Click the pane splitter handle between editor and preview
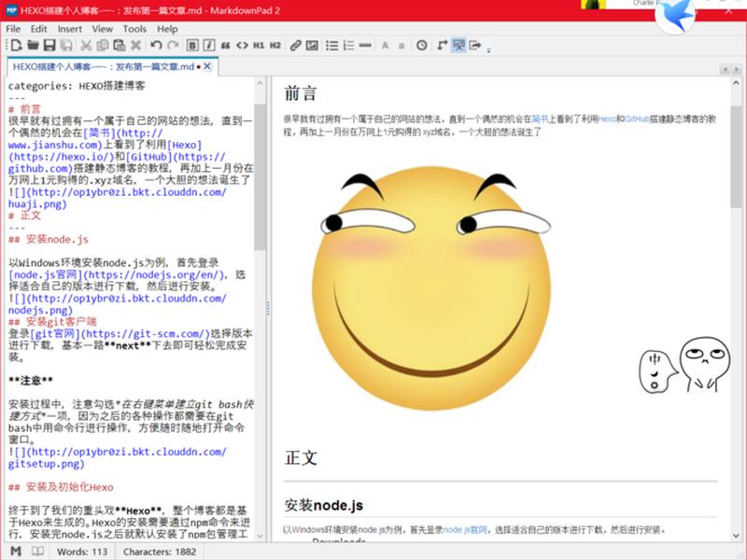Image resolution: width=747 pixels, height=560 pixels. [x=268, y=309]
